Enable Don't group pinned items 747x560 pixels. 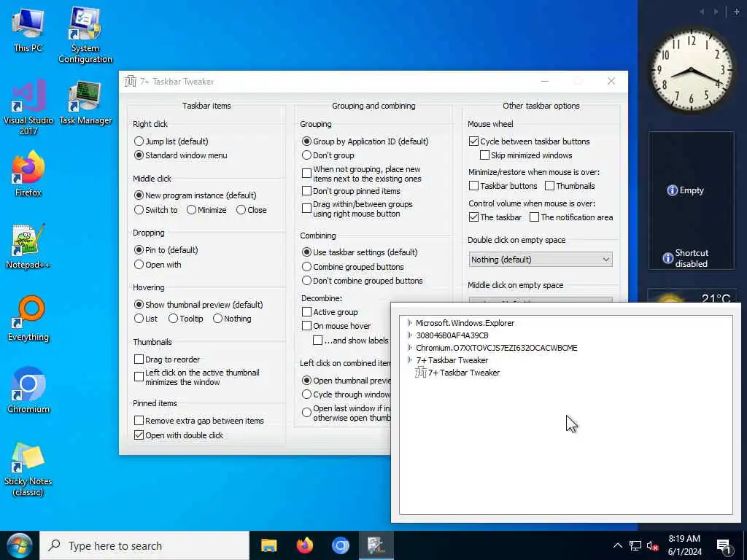coord(307,191)
